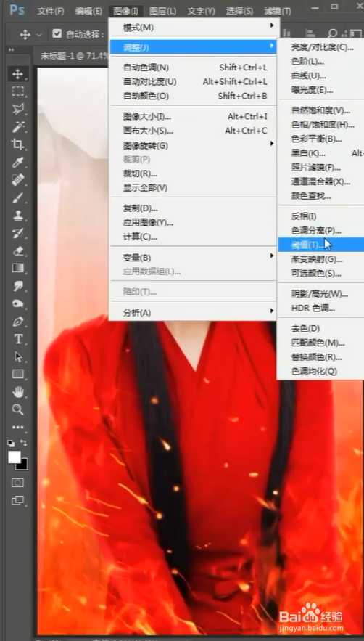Screen dimensions: 364x641
Task: Select the Path Selection tool
Action: (17, 356)
